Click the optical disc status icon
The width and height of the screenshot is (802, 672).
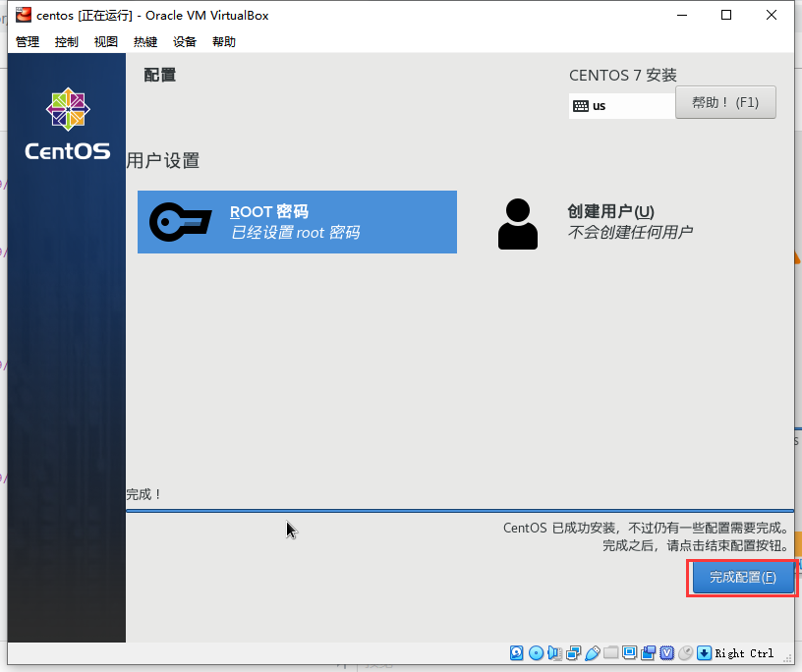[536, 653]
